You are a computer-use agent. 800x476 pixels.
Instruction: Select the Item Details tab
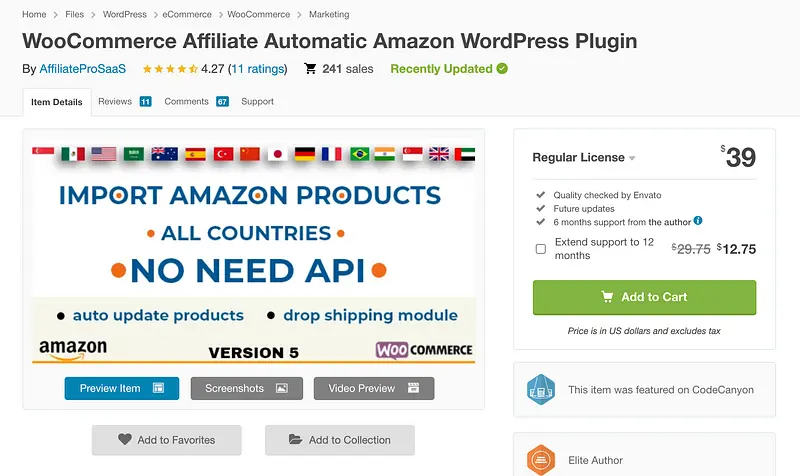(57, 102)
